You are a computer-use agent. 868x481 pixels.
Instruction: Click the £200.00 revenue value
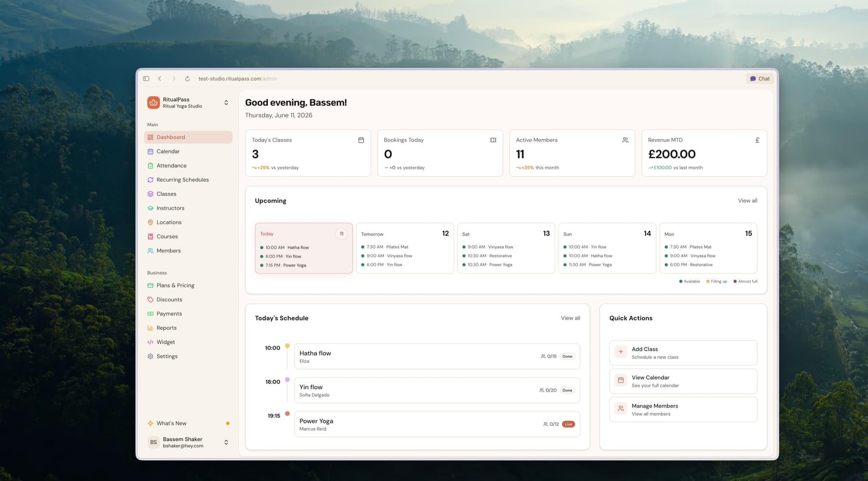tap(672, 154)
